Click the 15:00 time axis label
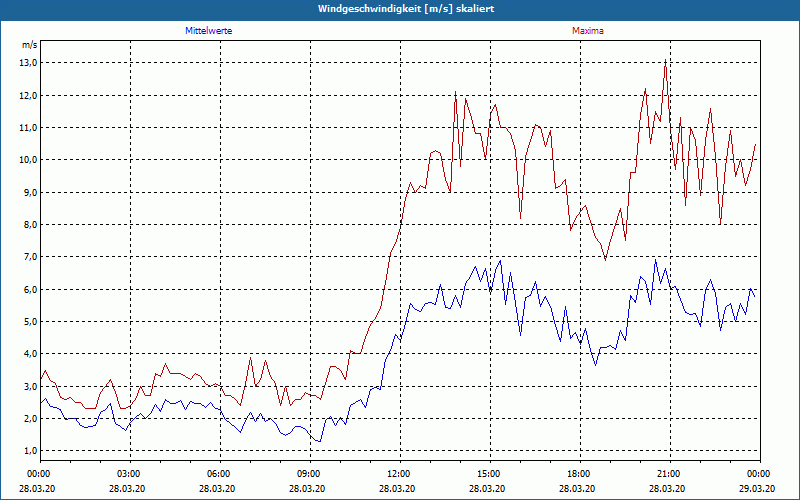This screenshot has width=800, height=500. pyautogui.click(x=491, y=474)
